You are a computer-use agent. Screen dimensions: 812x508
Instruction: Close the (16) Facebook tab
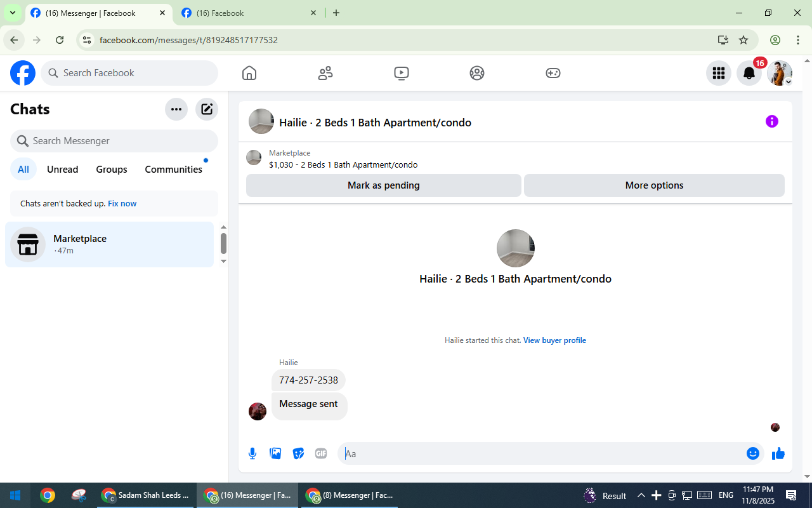point(313,13)
